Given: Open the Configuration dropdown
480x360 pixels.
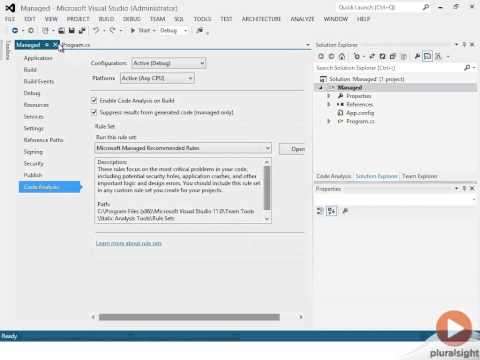Looking at the screenshot, I should click(169, 63).
